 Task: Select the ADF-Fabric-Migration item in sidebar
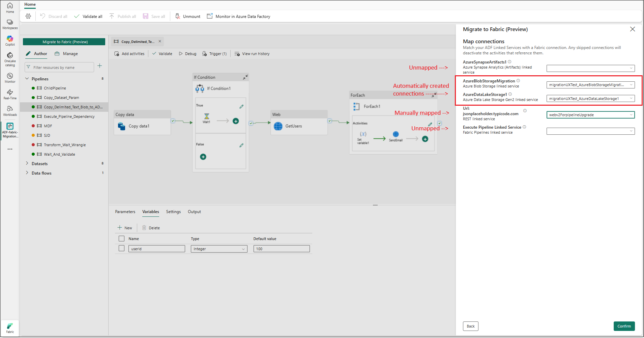click(x=10, y=130)
